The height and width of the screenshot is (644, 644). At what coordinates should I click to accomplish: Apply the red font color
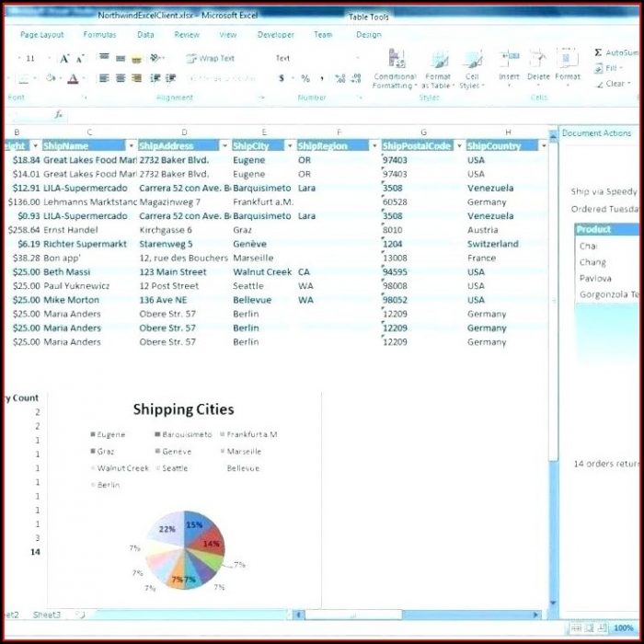click(73, 78)
